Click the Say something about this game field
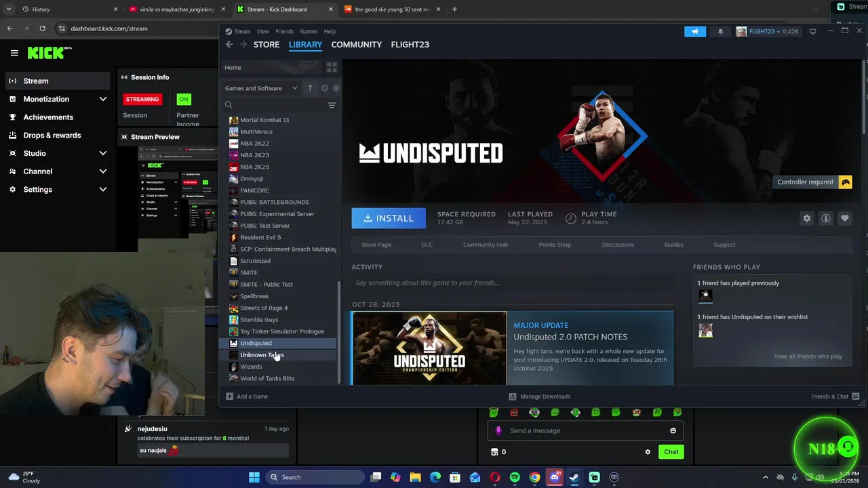This screenshot has width=868, height=488. (512, 283)
